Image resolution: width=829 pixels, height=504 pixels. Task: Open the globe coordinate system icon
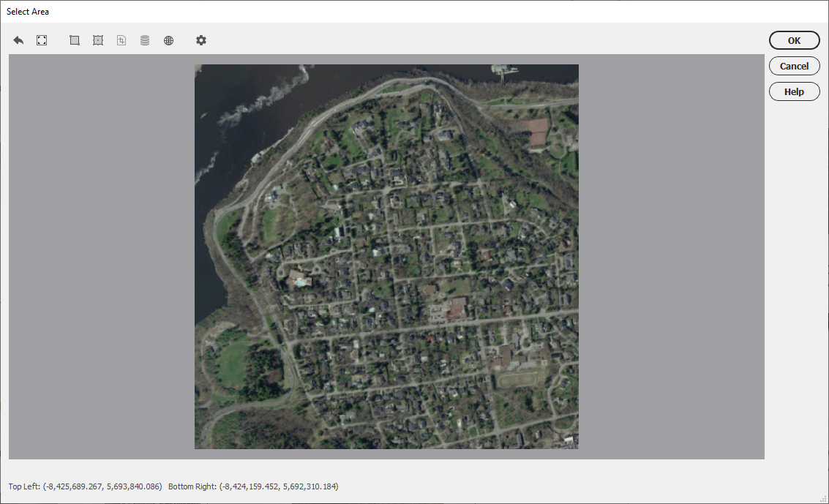(169, 40)
